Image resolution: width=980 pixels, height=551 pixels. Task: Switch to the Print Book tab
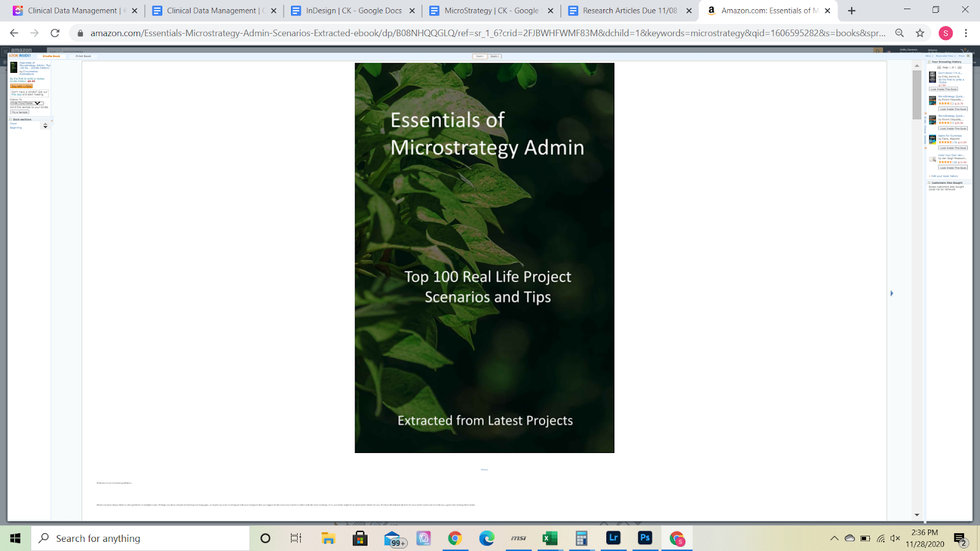(83, 56)
